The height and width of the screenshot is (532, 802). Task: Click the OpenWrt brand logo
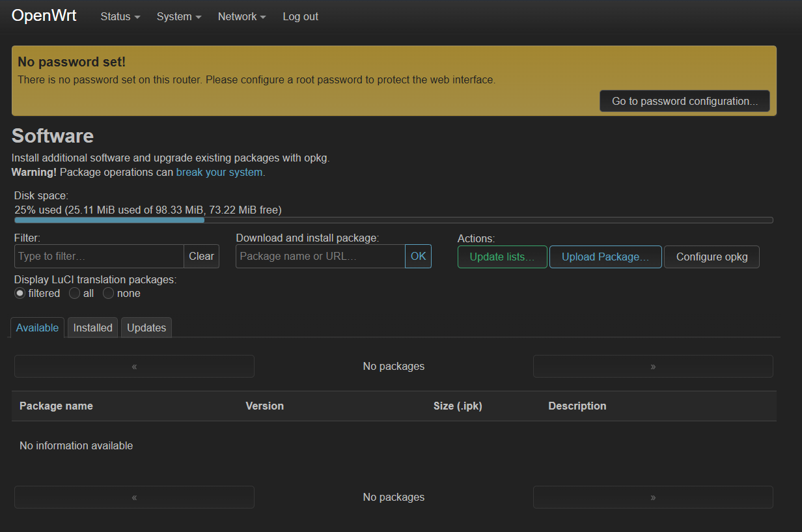pyautogui.click(x=44, y=16)
